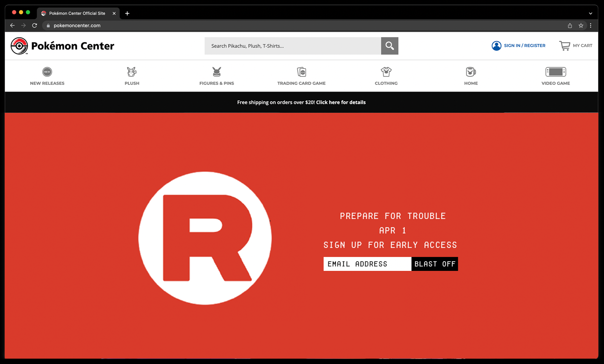This screenshot has width=604, height=364.
Task: Click the share icon in address bar
Action: tap(570, 25)
